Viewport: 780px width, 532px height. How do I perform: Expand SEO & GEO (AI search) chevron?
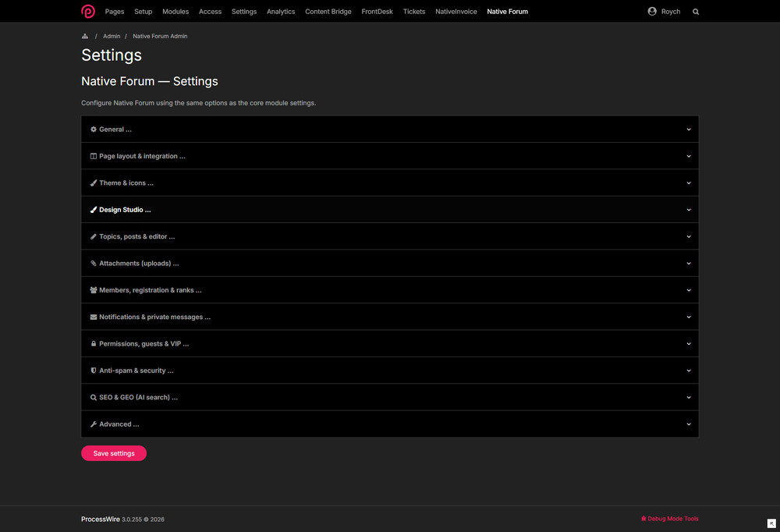(x=689, y=398)
